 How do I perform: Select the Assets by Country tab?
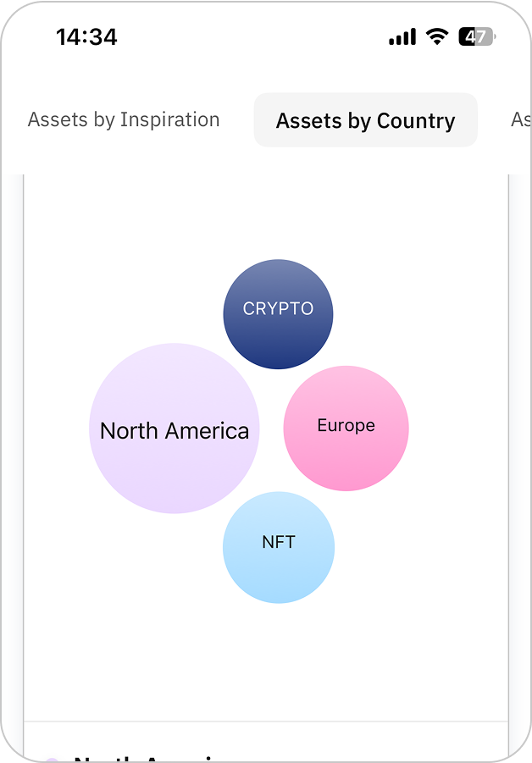point(365,121)
